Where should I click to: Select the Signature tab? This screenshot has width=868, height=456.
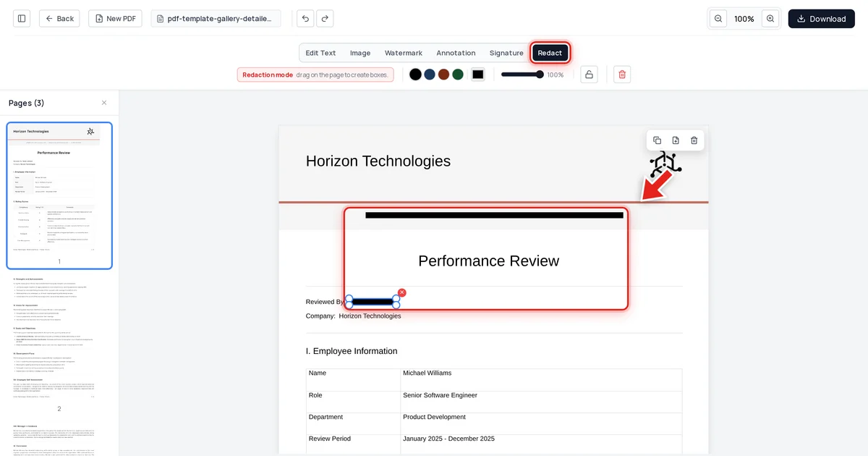(x=506, y=53)
